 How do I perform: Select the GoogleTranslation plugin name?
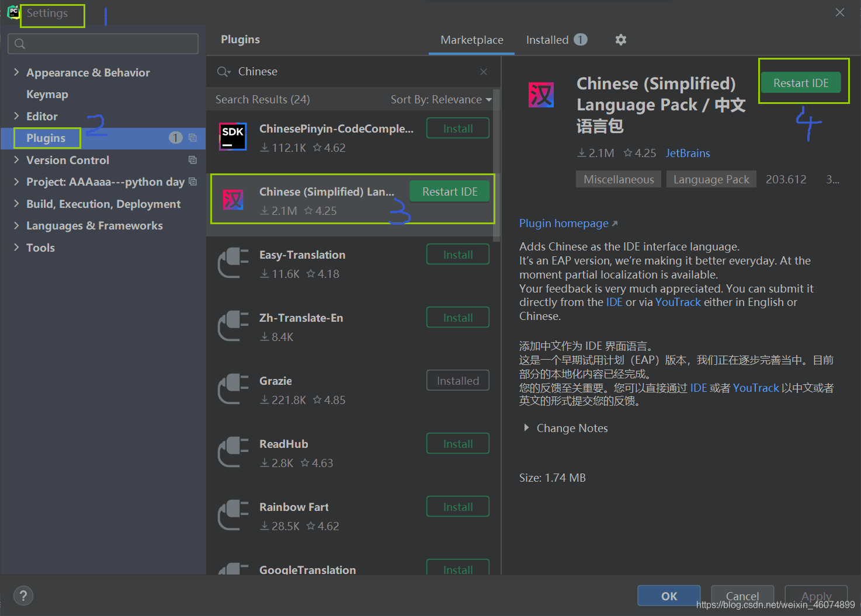point(307,570)
